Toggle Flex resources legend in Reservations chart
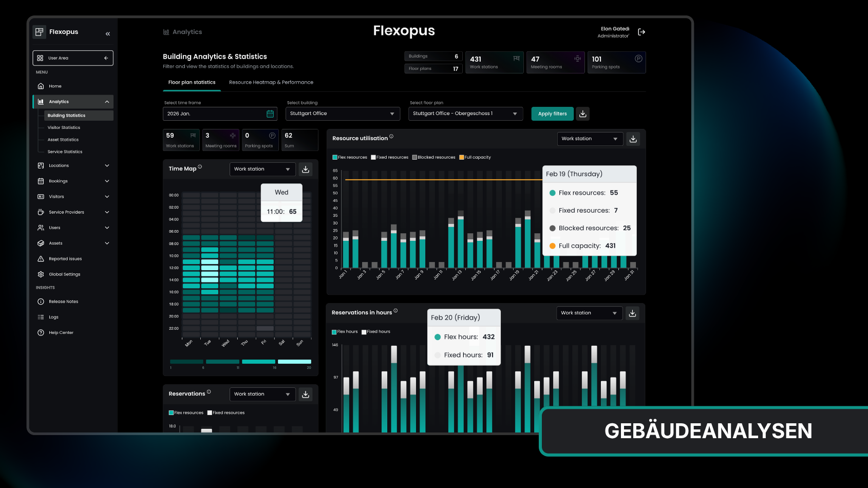Image resolution: width=868 pixels, height=488 pixels. (186, 413)
